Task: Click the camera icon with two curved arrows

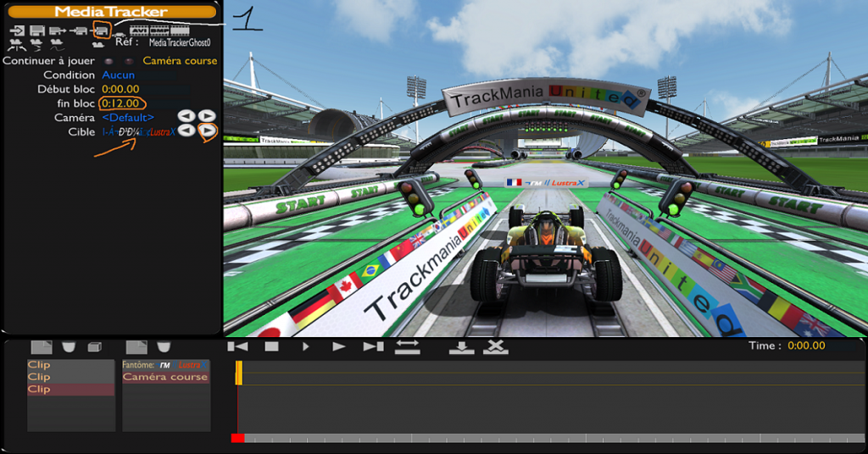Action: point(17,46)
